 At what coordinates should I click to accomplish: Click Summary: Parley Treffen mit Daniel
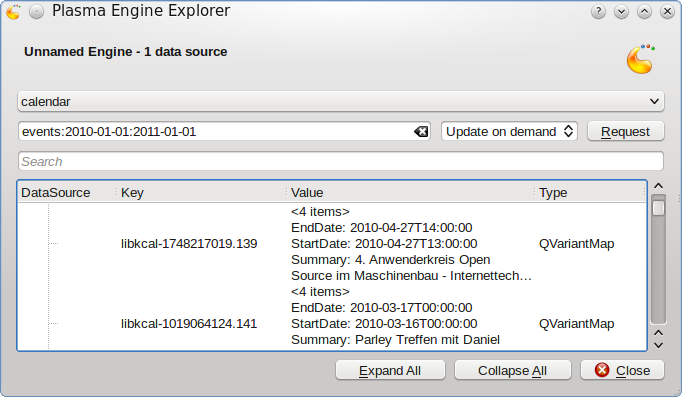[x=395, y=340]
